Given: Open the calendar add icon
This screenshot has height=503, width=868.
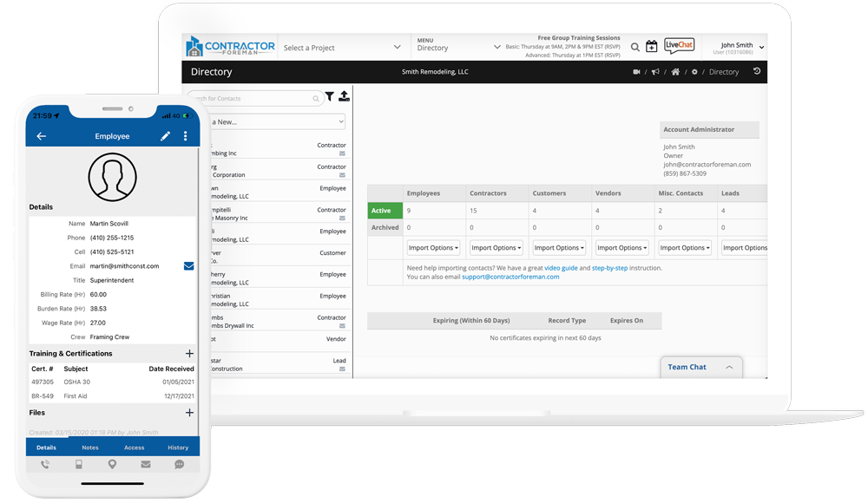Looking at the screenshot, I should pos(651,47).
